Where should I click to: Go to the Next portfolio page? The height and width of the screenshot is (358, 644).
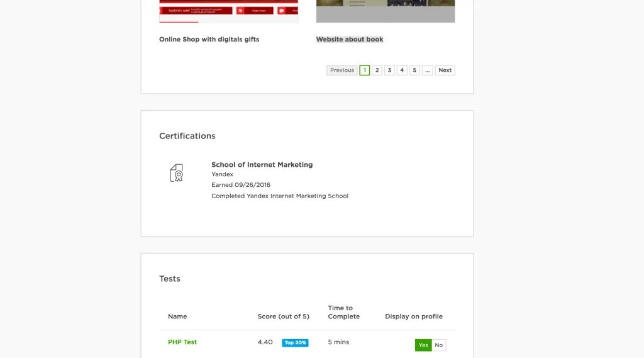pos(445,70)
